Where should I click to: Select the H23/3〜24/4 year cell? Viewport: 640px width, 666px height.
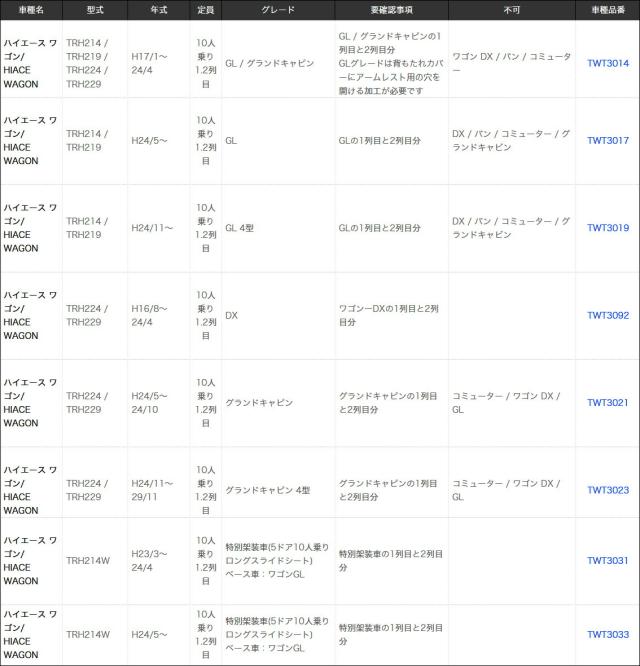point(150,560)
